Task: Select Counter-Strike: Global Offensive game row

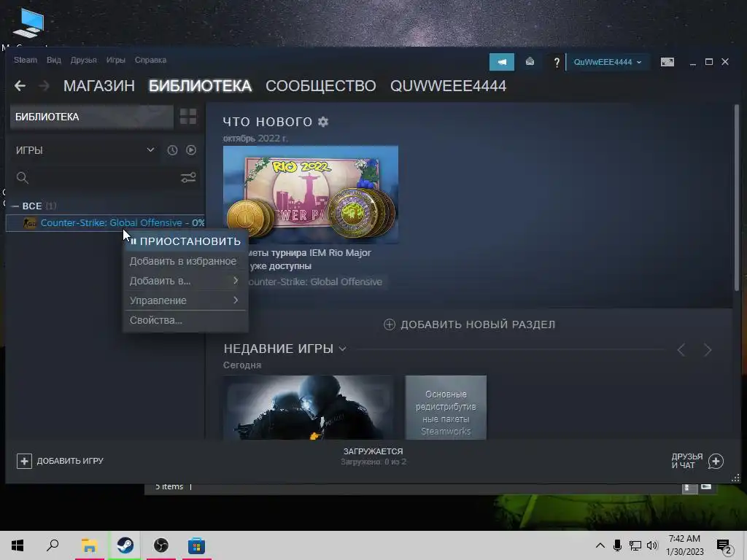Action: click(105, 223)
